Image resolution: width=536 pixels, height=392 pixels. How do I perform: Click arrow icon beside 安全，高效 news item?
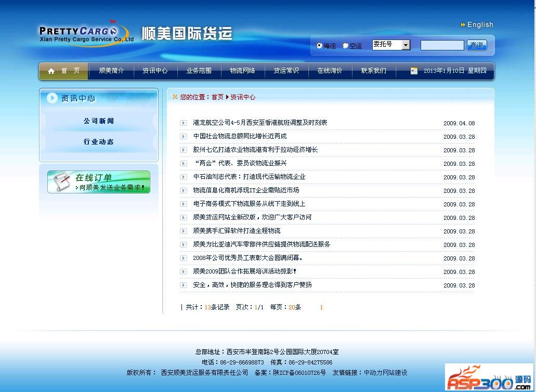[184, 285]
